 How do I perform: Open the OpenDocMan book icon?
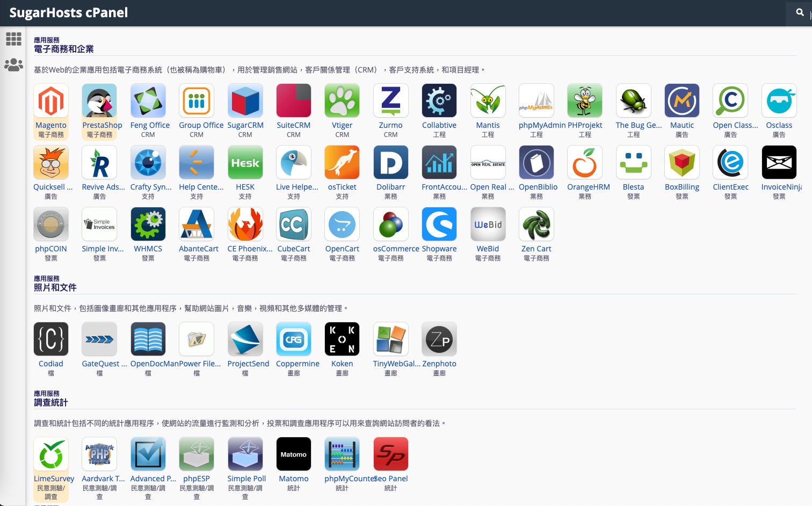coord(148,339)
